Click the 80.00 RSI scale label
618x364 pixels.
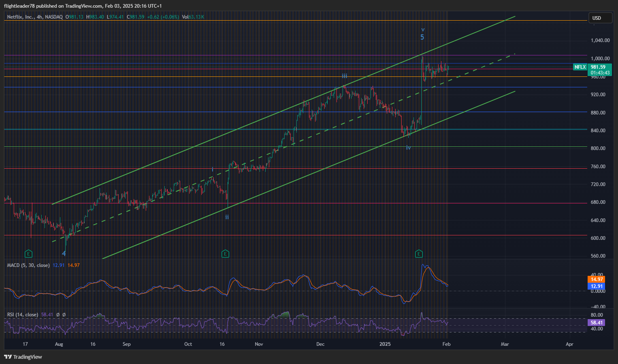pos(597,315)
